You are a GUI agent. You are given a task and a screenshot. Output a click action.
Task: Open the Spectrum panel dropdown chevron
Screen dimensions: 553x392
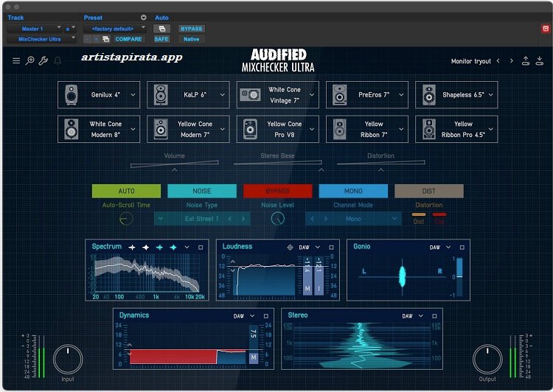(187, 248)
